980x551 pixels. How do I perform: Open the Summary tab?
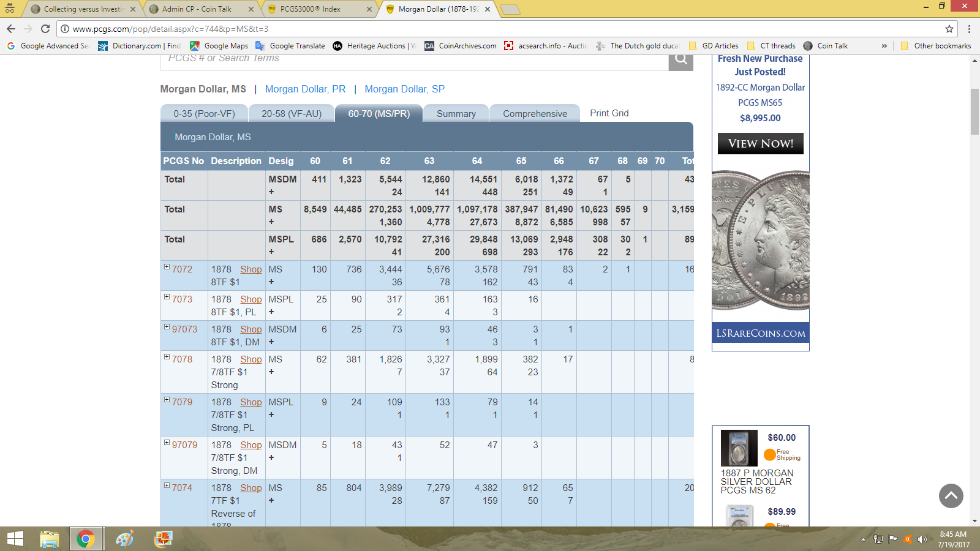456,113
